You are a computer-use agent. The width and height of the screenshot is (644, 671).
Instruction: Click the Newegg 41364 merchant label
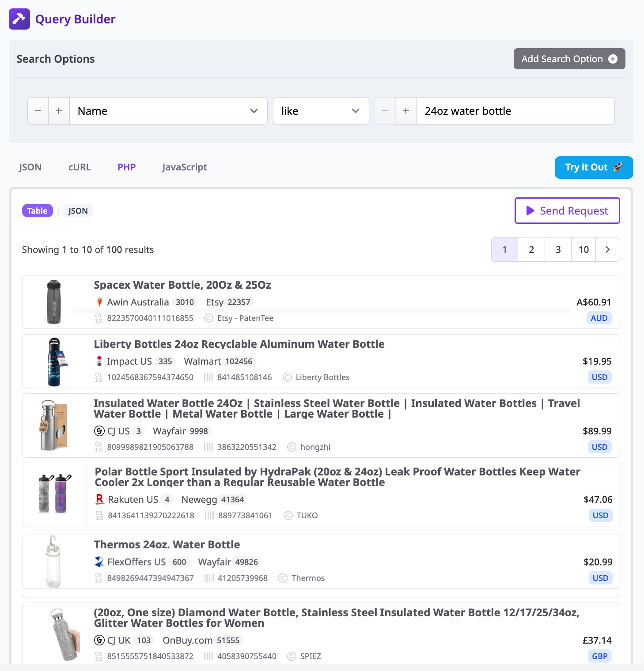pyautogui.click(x=214, y=499)
